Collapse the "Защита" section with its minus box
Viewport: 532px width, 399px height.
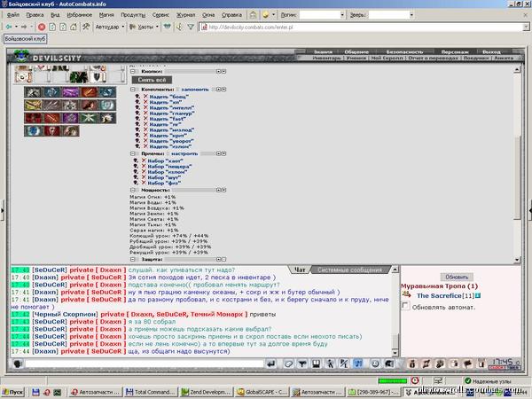133,259
